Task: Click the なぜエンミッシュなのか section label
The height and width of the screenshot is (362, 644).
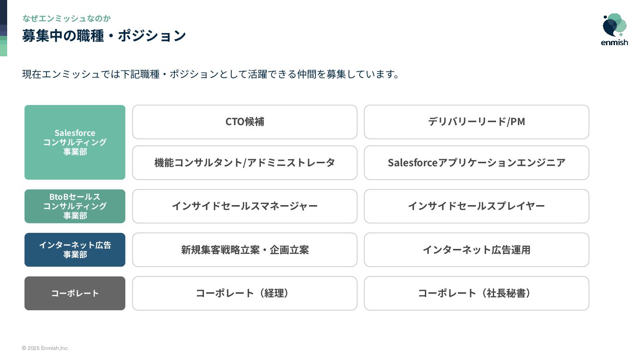Action: 67,18
